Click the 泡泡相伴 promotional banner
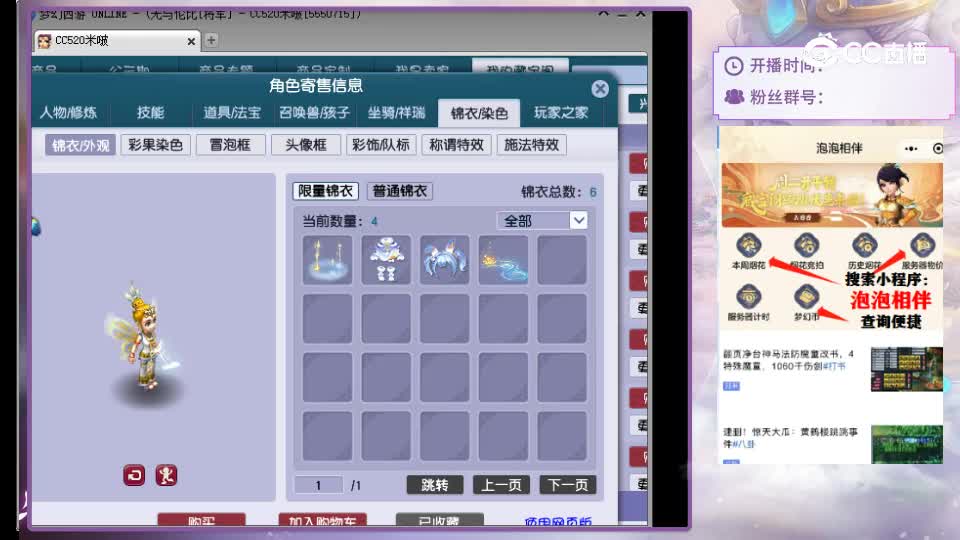 [832, 195]
